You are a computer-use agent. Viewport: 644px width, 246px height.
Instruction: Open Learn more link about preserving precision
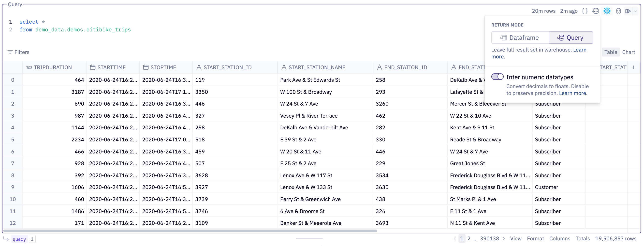click(x=572, y=93)
